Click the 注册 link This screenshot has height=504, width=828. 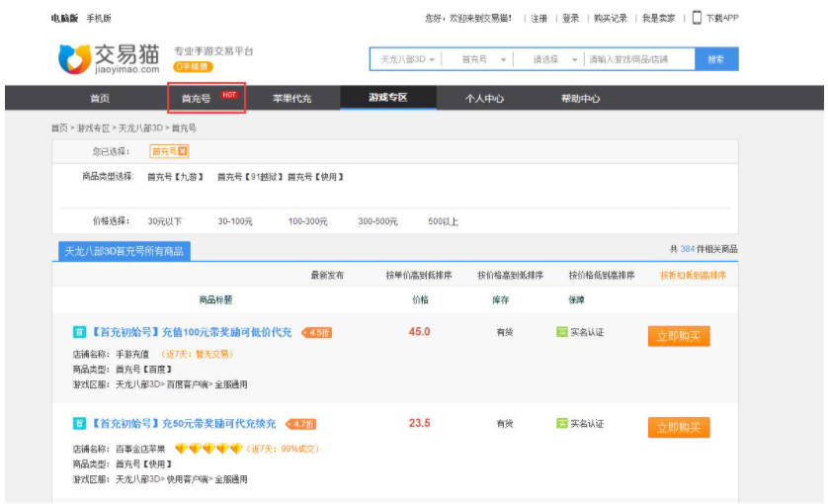[x=539, y=19]
